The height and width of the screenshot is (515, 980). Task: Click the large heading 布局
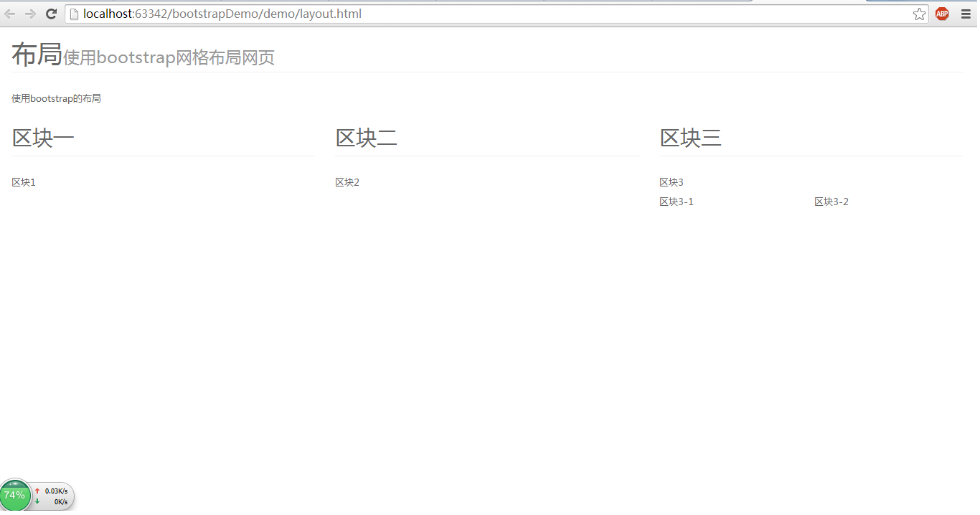pyautogui.click(x=37, y=55)
